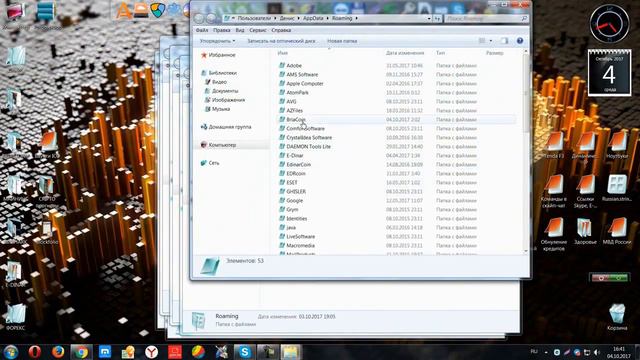Launch Yandex browser from the taskbar
Screen dimensions: 640x360
tap(151, 352)
